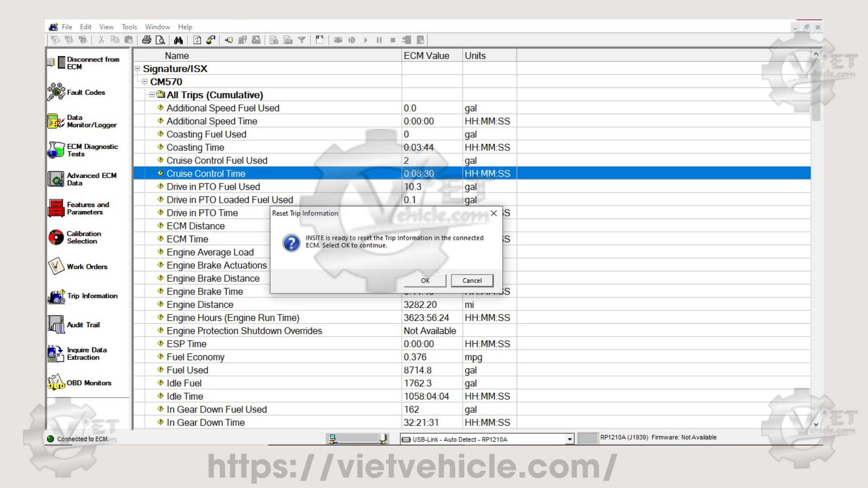Viewport: 868px width, 488px height.
Task: Cancel the Reset Trip Information dialog
Action: point(472,281)
